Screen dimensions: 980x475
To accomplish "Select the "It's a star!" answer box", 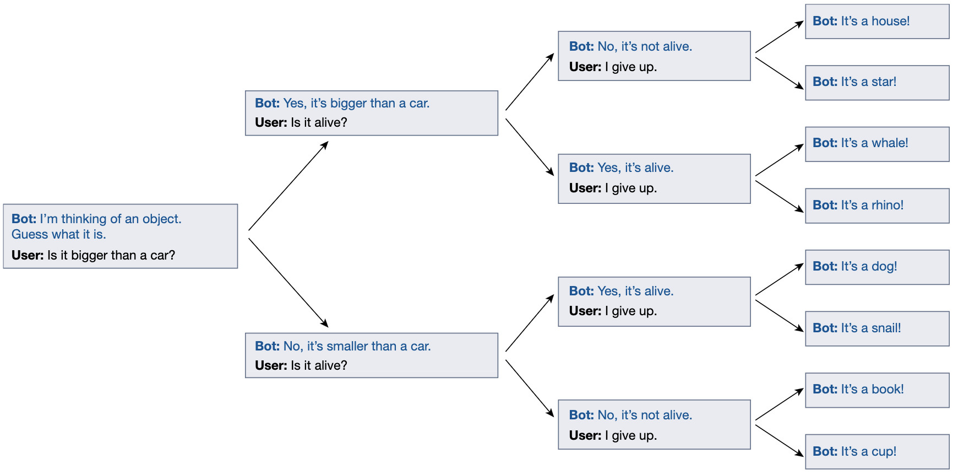I will pyautogui.click(x=876, y=83).
